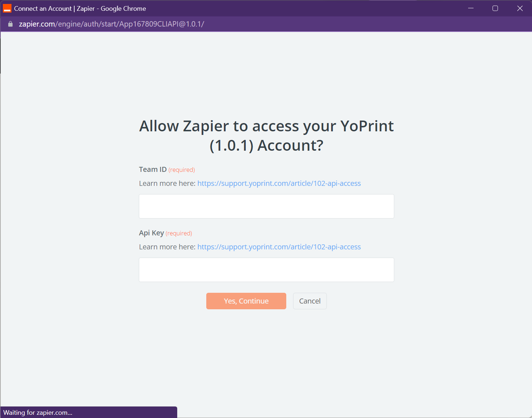The image size is (532, 418).
Task: Open the support link under Team ID
Action: 279,183
